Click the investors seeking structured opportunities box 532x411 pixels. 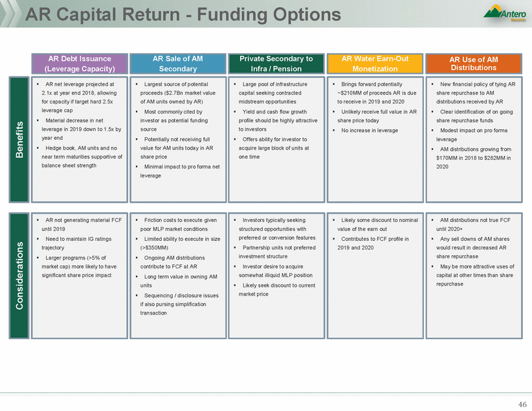[276, 275]
